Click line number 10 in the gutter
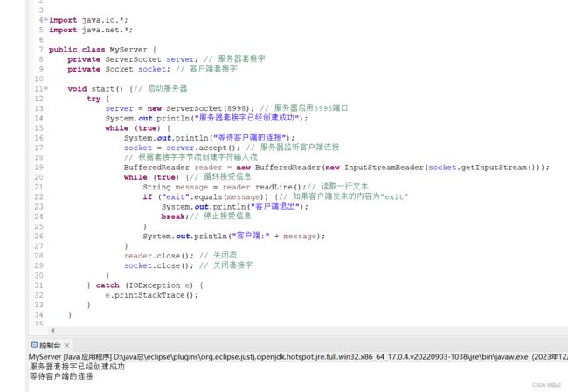The width and height of the screenshot is (568, 392). [38, 79]
